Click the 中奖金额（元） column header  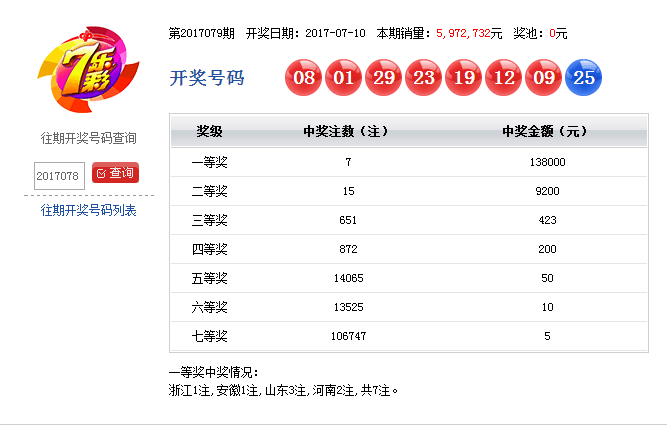[546, 132]
